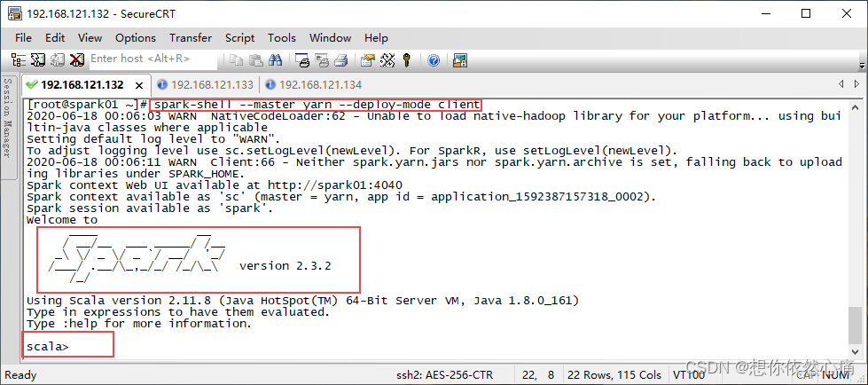Open the Tools menu
This screenshot has height=385, width=868.
point(282,37)
